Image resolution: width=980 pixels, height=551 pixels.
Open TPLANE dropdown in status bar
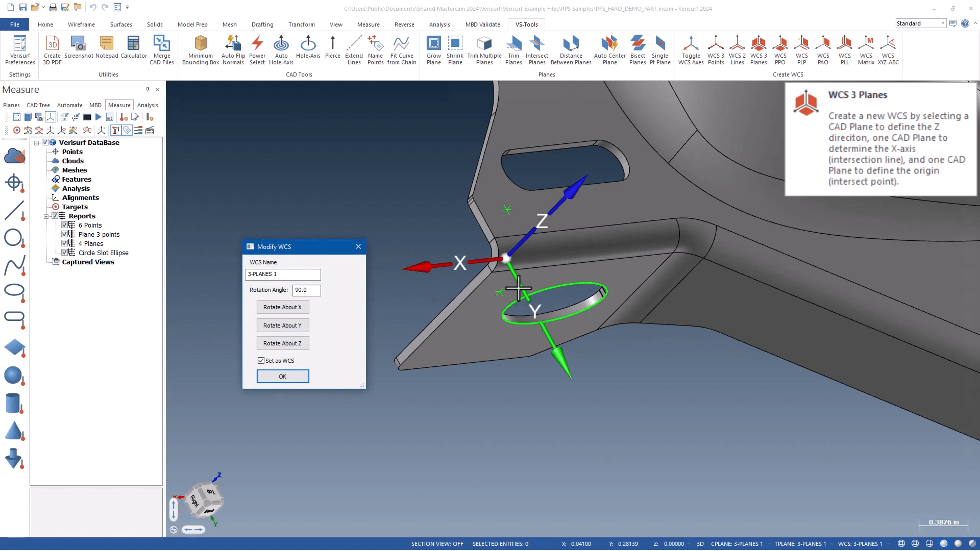(x=832, y=544)
